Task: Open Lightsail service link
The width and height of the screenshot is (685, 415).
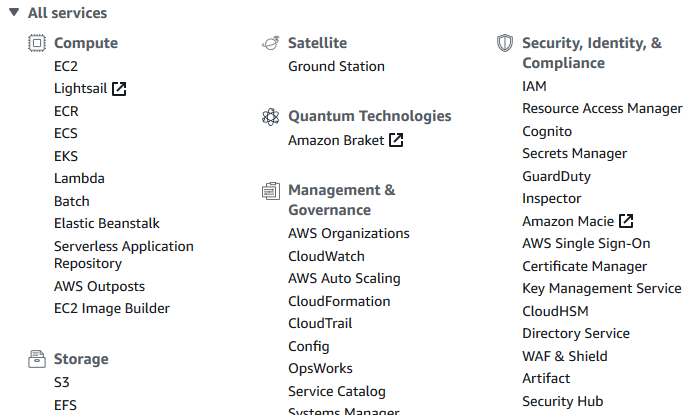Action: tap(80, 89)
